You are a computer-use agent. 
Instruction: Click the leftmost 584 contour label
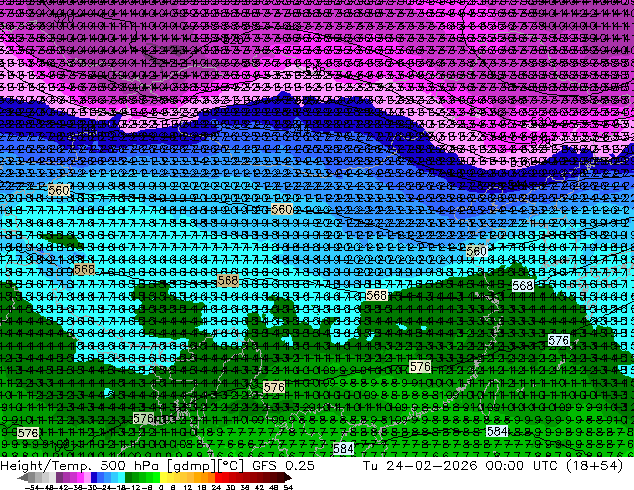[343, 448]
